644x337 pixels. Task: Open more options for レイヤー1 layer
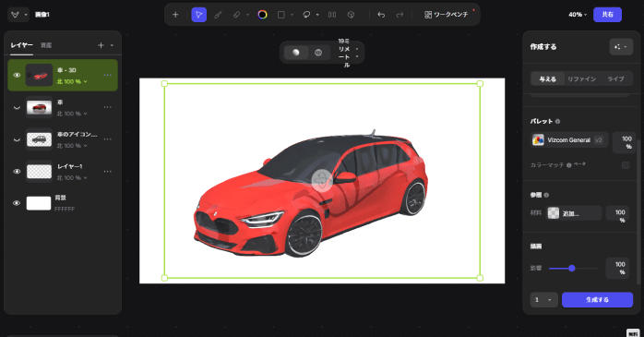pyautogui.click(x=108, y=172)
